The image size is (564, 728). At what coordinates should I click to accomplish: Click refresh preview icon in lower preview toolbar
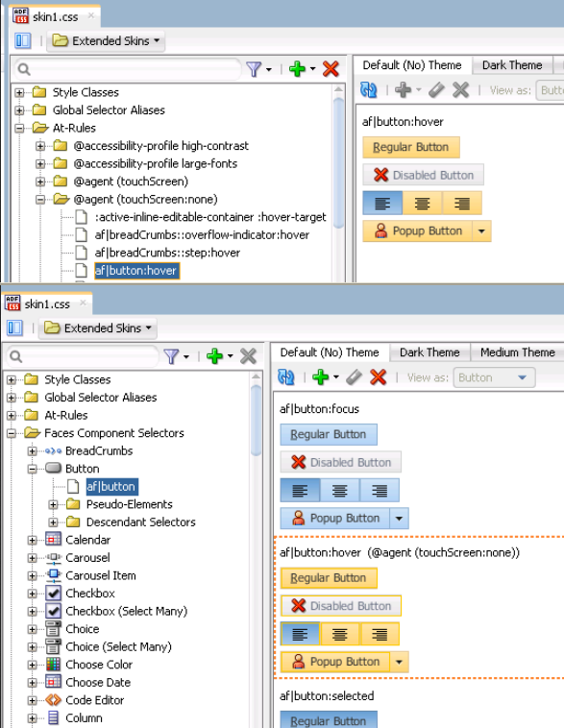(x=285, y=377)
